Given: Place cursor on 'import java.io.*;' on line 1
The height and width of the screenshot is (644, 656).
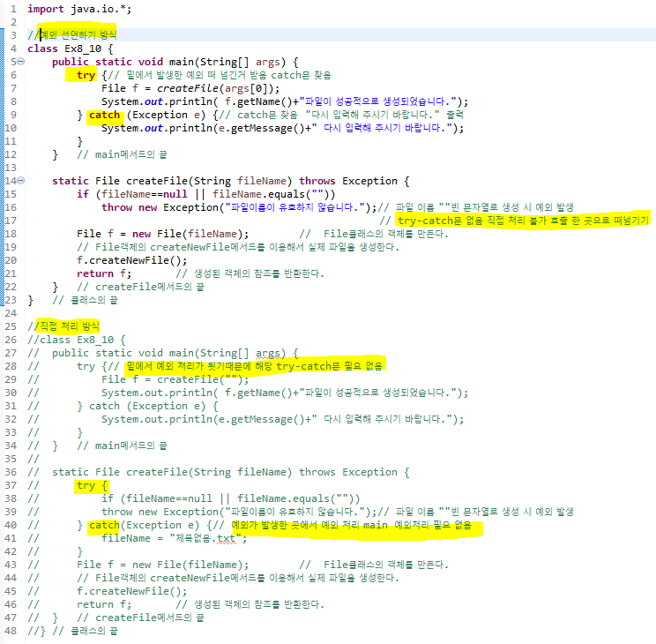Looking at the screenshot, I should [x=79, y=9].
